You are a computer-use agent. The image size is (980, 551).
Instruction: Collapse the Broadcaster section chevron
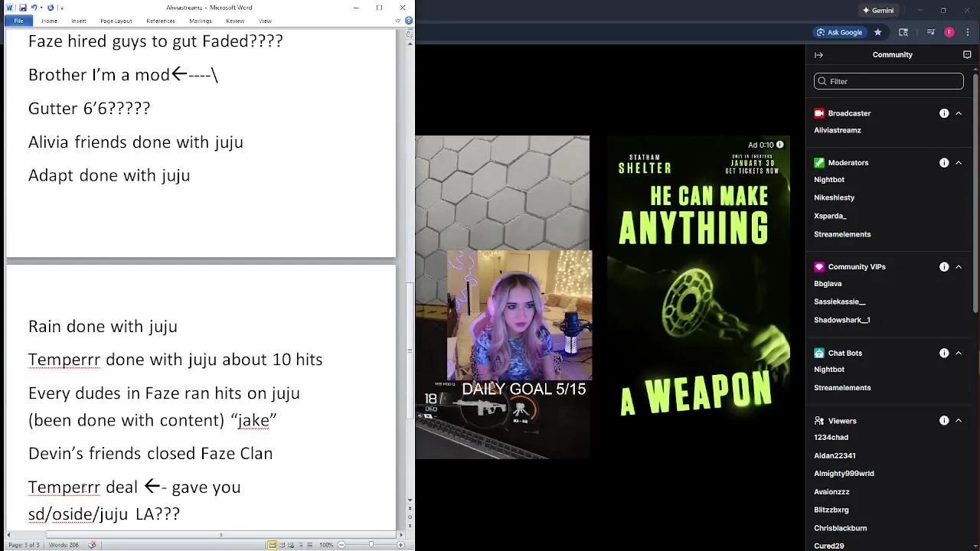pyautogui.click(x=959, y=113)
